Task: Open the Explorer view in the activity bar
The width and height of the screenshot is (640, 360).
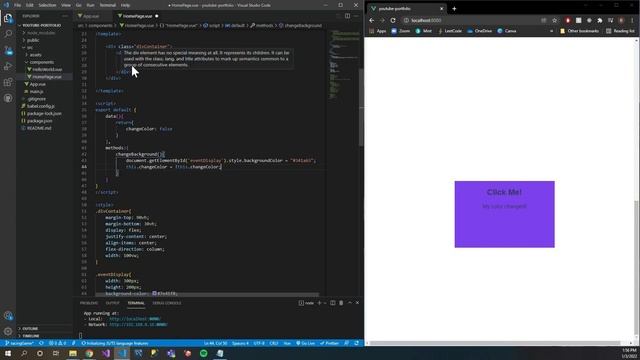Action: point(8,18)
